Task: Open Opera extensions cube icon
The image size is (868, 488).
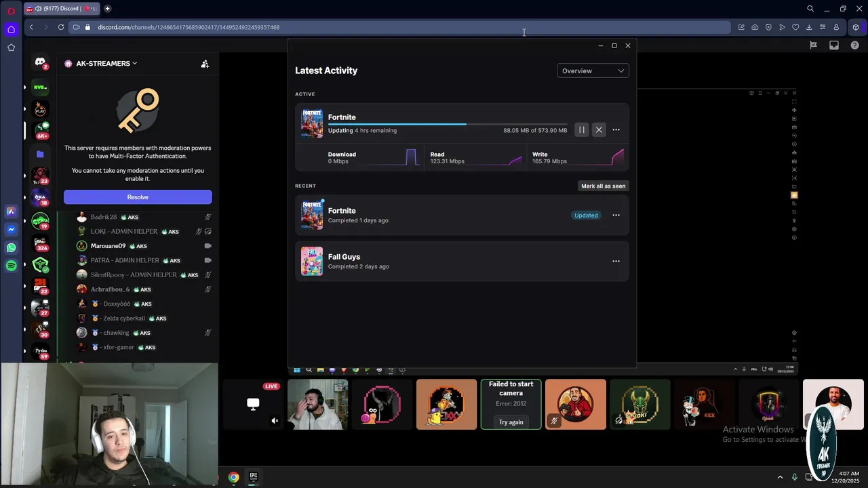Action: click(x=856, y=27)
